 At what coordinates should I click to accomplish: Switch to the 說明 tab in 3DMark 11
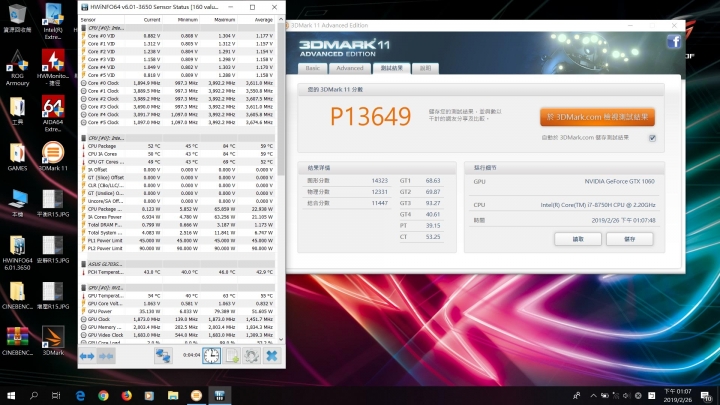pos(425,68)
